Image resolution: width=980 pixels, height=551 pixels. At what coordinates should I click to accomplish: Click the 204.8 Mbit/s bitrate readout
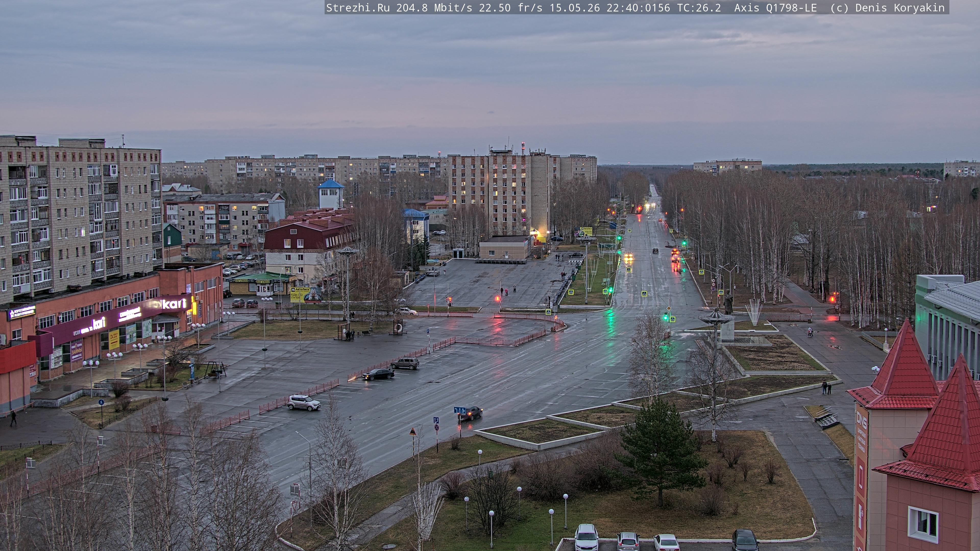click(434, 8)
